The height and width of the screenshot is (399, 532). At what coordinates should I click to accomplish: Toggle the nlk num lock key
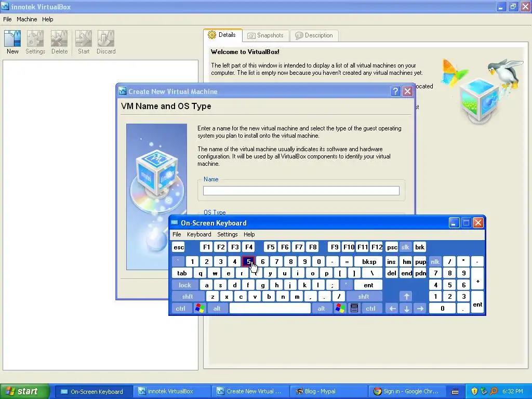tap(435, 262)
